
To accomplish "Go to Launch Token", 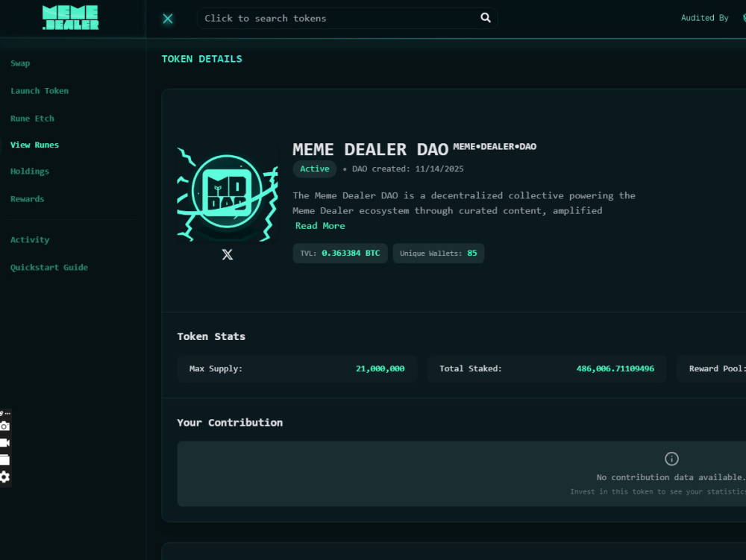I will pos(40,91).
